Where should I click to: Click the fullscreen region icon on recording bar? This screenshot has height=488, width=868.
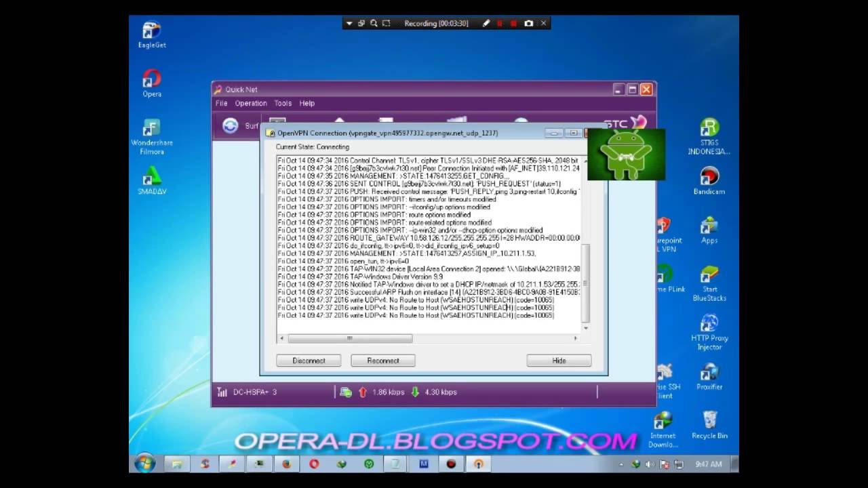387,23
